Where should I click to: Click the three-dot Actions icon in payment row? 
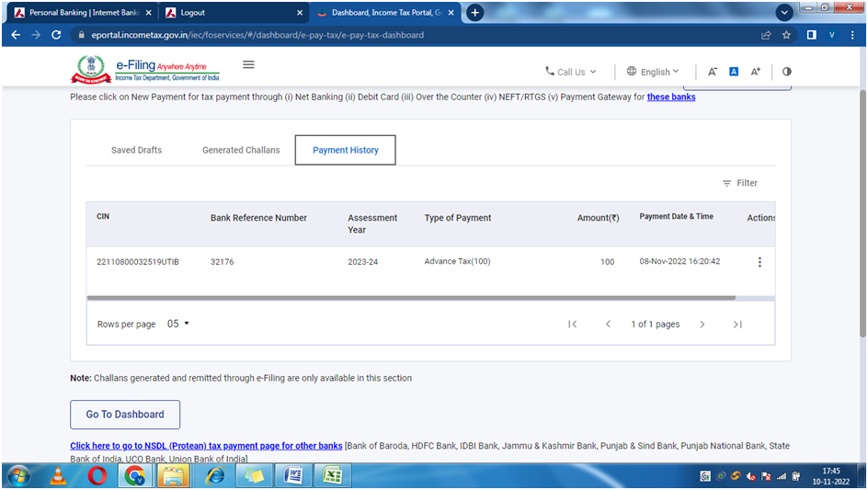[x=759, y=262]
